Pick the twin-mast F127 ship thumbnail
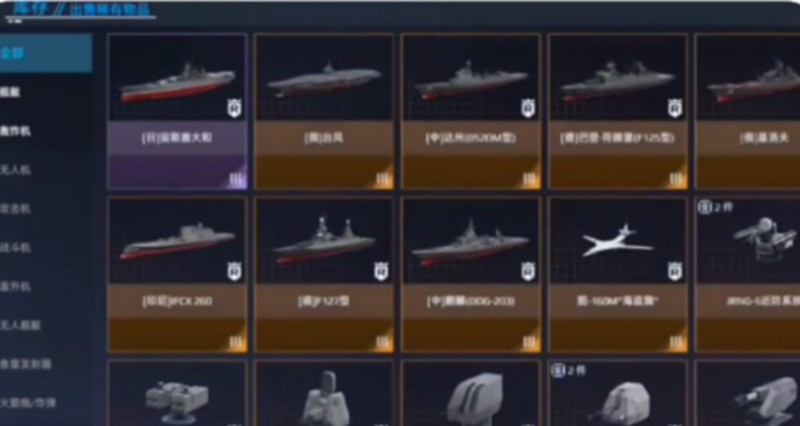This screenshot has width=800, height=426. [x=324, y=240]
